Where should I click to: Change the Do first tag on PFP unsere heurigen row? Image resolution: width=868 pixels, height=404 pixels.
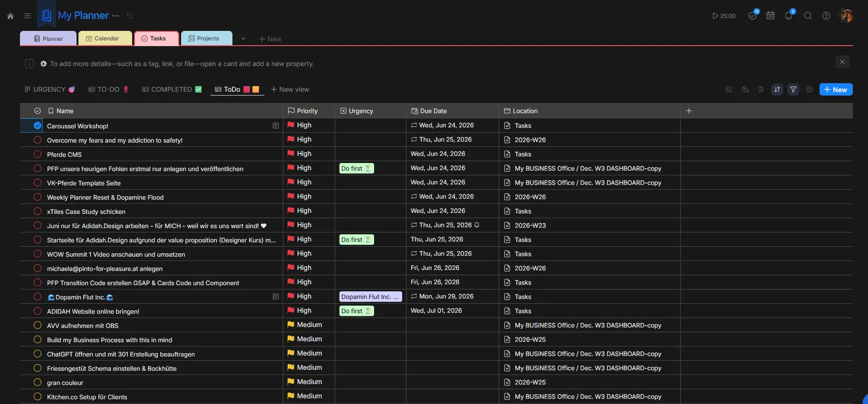tap(357, 168)
